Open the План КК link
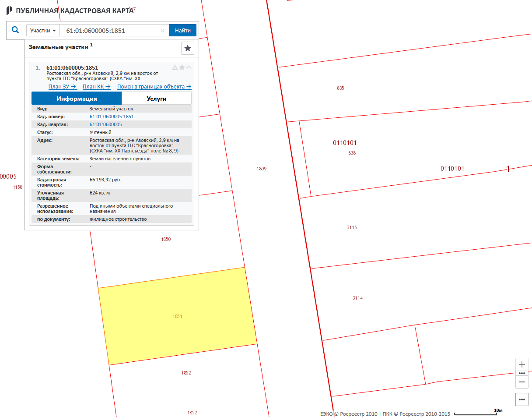Screen dimensions: 532x417 click(97, 87)
